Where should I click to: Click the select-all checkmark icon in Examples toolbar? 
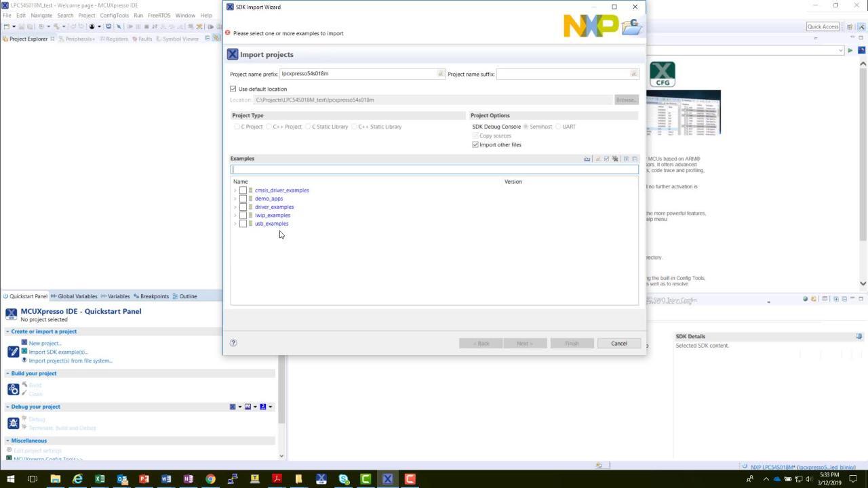[606, 159]
